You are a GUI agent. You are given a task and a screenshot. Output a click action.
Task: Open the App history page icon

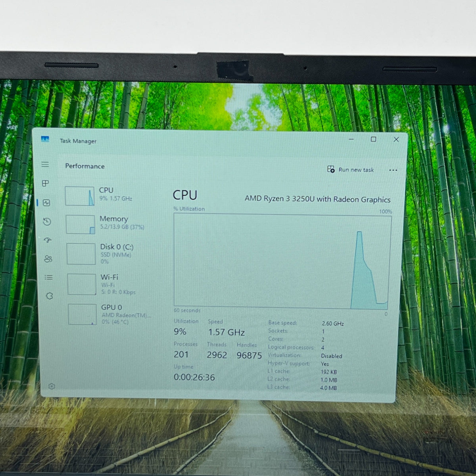coord(47,221)
